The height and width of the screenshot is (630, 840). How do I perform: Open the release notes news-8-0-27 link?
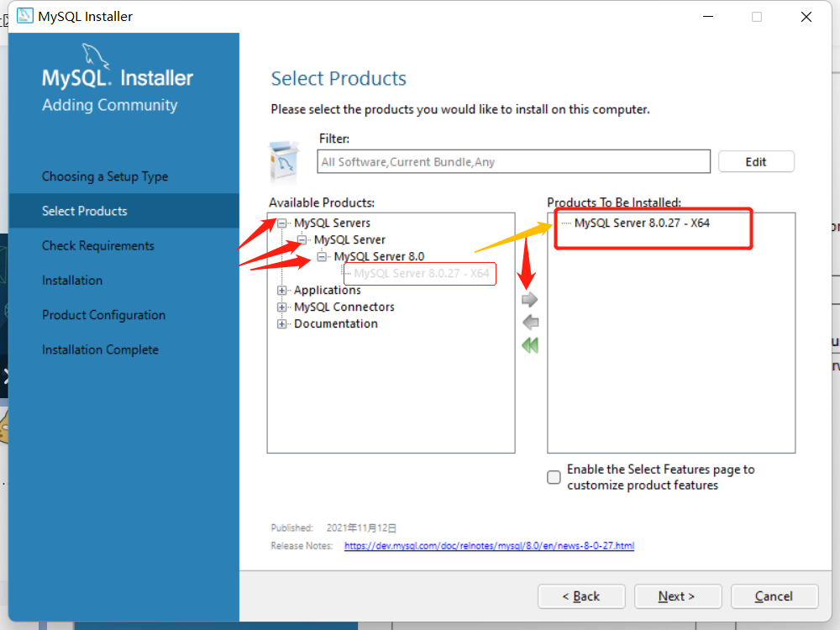pos(489,545)
